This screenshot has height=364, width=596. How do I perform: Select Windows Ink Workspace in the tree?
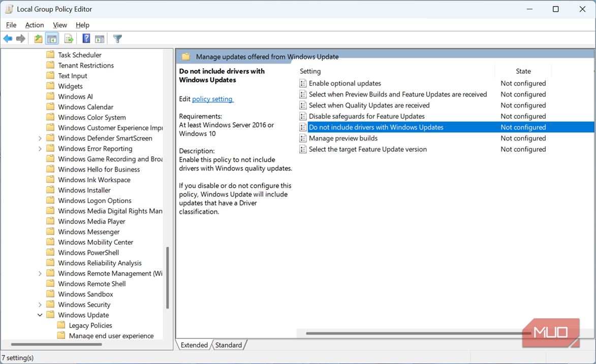pyautogui.click(x=94, y=180)
